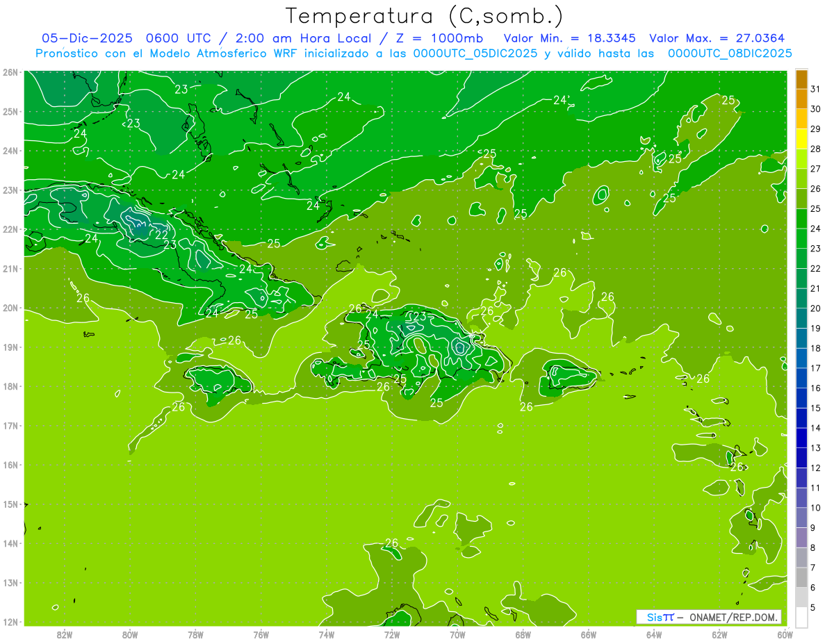Click the legend value label '14'
Image resolution: width=834 pixels, height=644 pixels.
(815, 428)
